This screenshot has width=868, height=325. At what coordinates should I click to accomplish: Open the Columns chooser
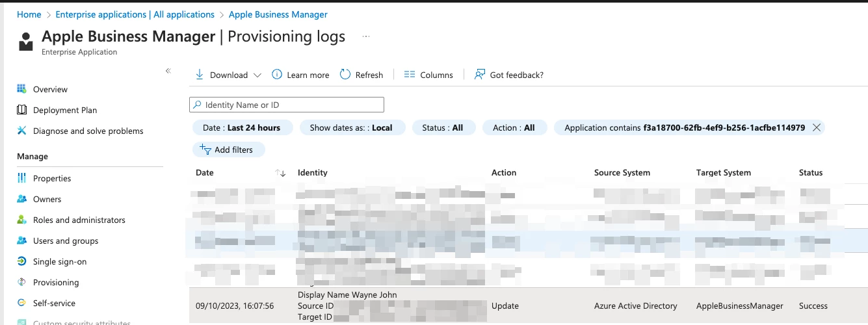coord(428,75)
